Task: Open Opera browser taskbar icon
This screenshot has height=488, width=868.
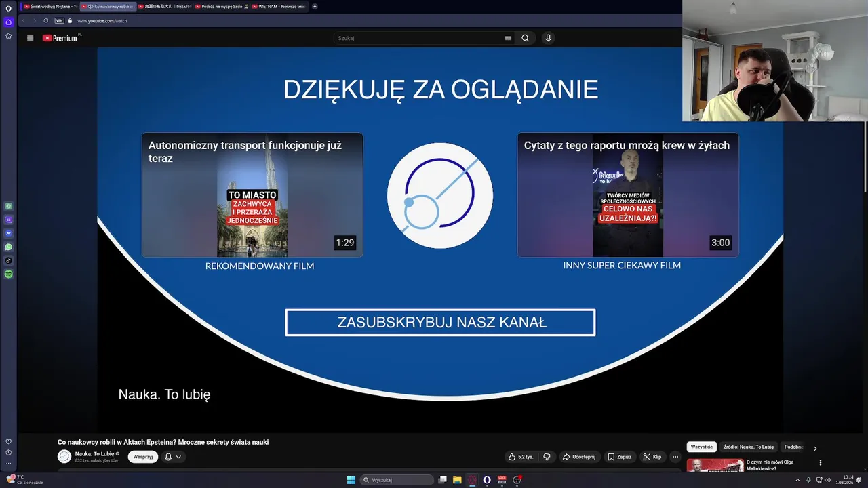Action: pos(487,480)
